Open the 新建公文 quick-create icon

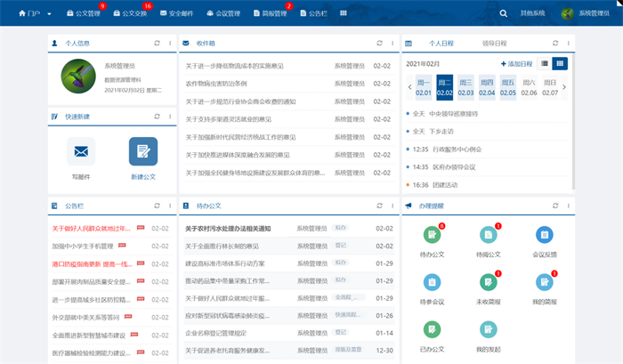click(142, 152)
